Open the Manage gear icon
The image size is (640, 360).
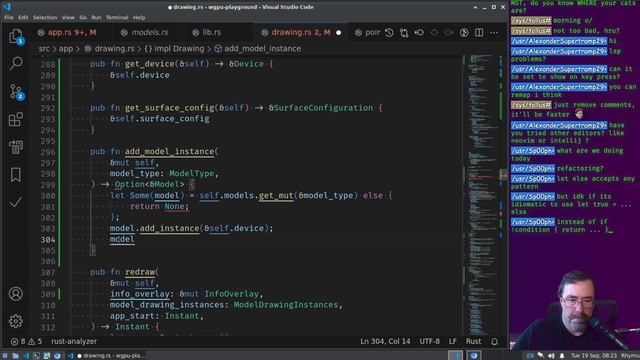coord(16,321)
